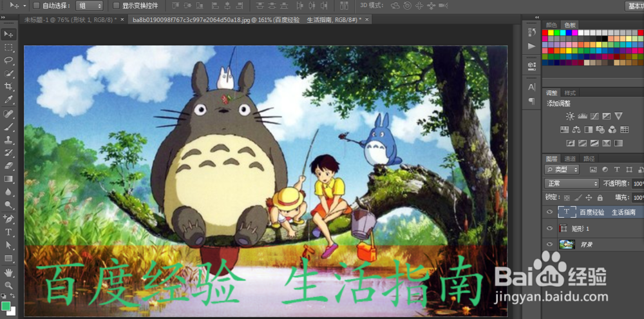Screen dimensions: 644x319
Task: Add a Levels adjustment
Action: [x=582, y=117]
